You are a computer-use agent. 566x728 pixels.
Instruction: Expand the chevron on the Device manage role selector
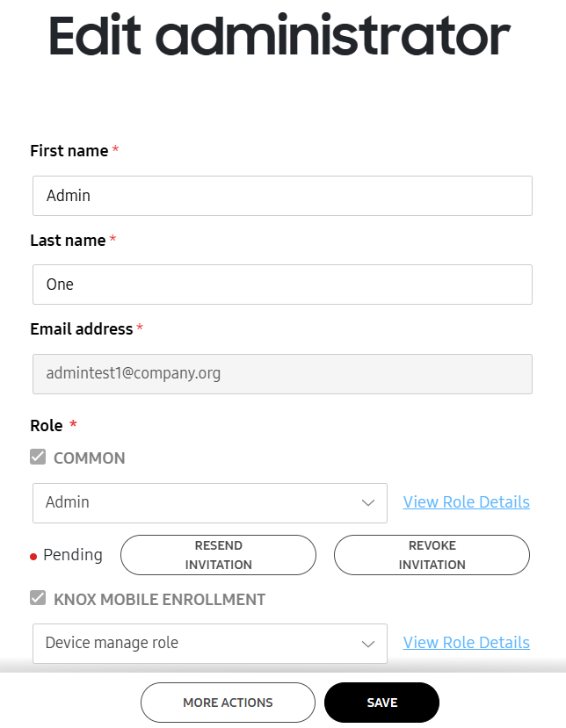click(x=368, y=643)
